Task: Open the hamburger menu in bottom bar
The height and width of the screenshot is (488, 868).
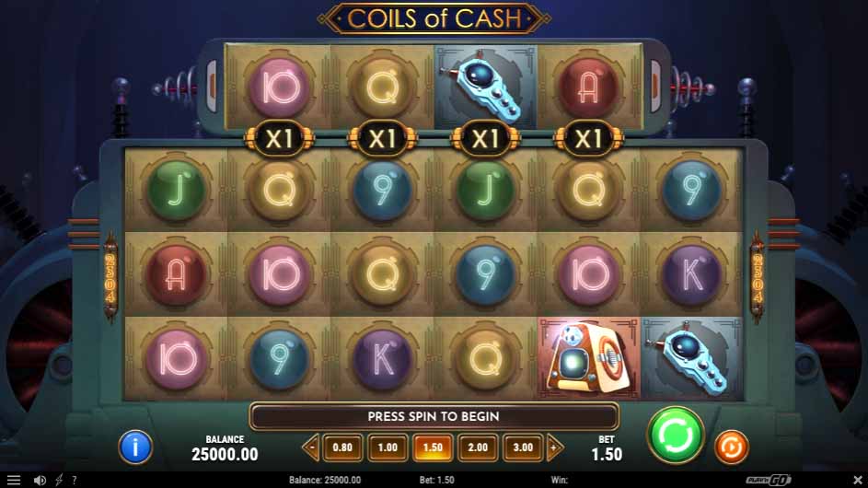Action: point(13,481)
